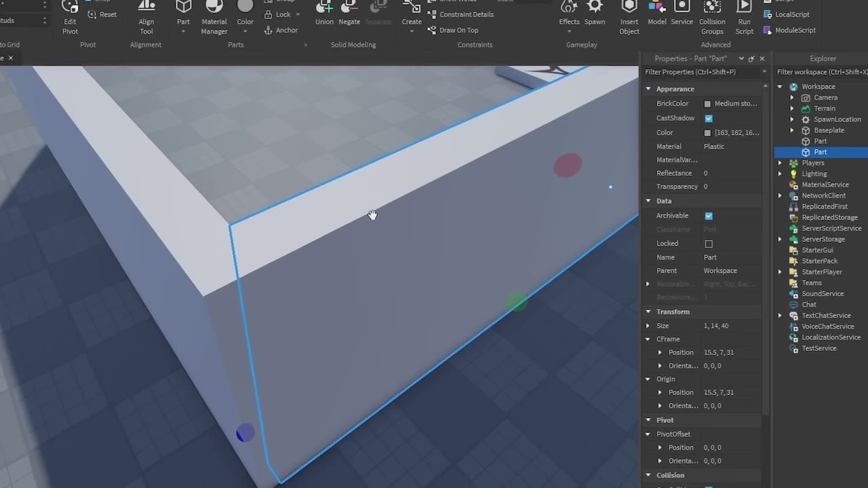The width and height of the screenshot is (868, 488).
Task: Close the open viewport tab
Action: [10, 58]
